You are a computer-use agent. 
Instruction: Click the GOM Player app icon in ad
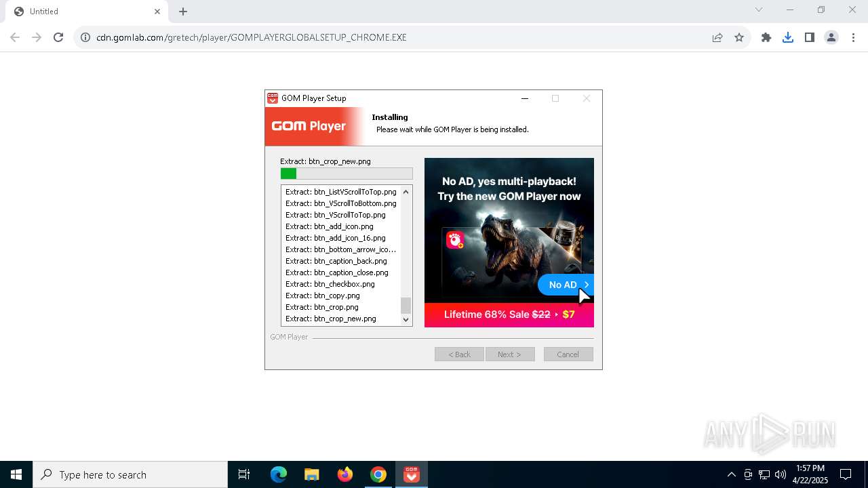tap(454, 239)
